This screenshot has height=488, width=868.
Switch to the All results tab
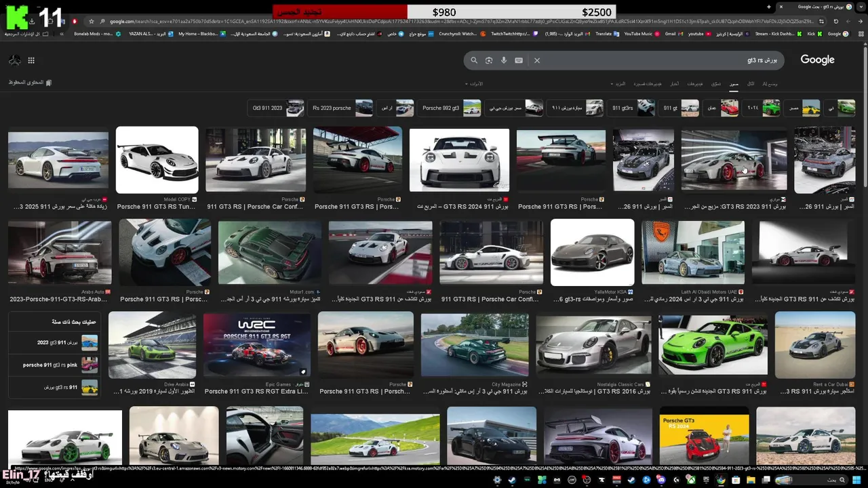click(751, 83)
